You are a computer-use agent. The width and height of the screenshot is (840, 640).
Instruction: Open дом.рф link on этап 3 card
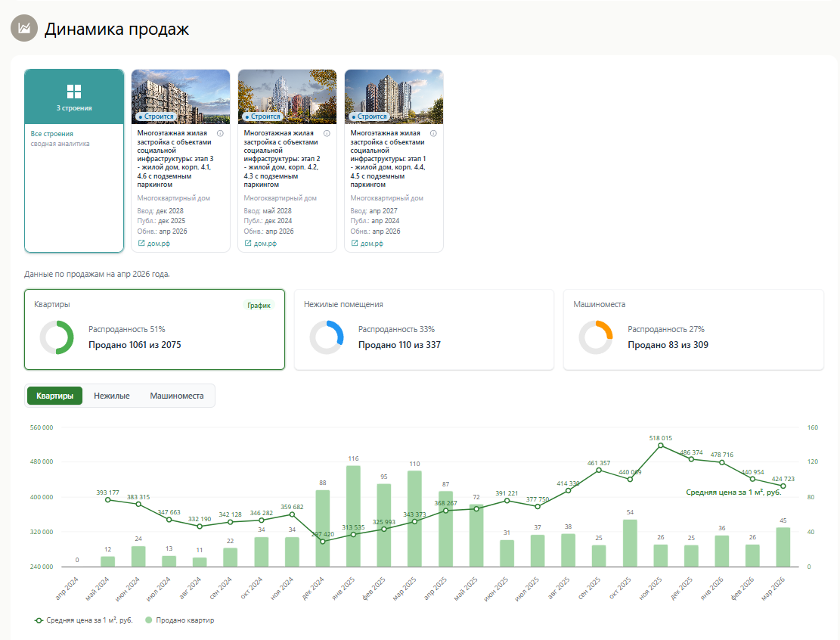(154, 244)
